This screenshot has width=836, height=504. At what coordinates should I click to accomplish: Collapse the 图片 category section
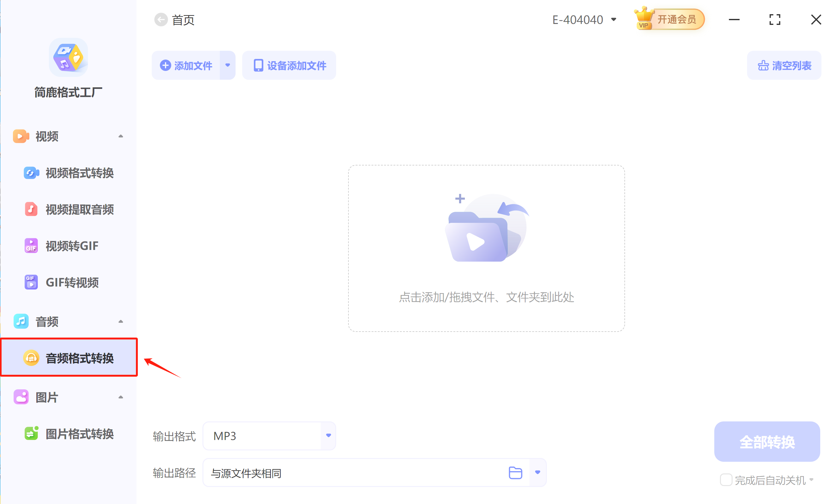[121, 397]
